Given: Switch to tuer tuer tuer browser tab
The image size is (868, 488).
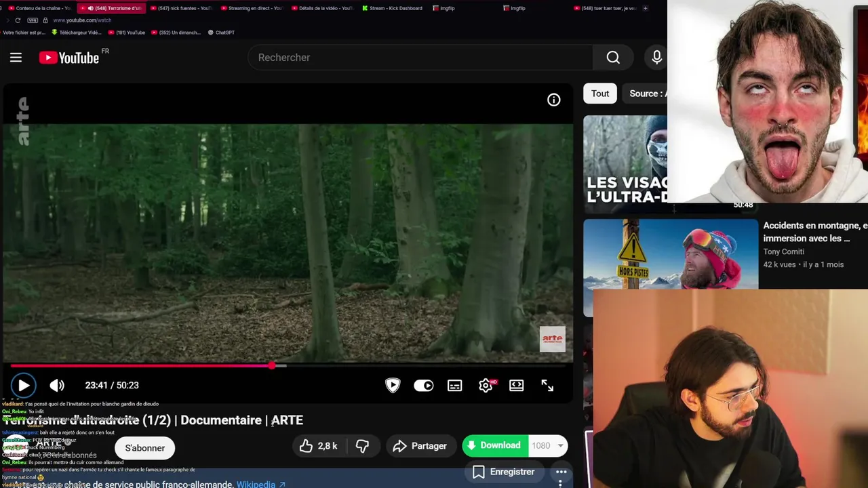Looking at the screenshot, I should (x=606, y=8).
